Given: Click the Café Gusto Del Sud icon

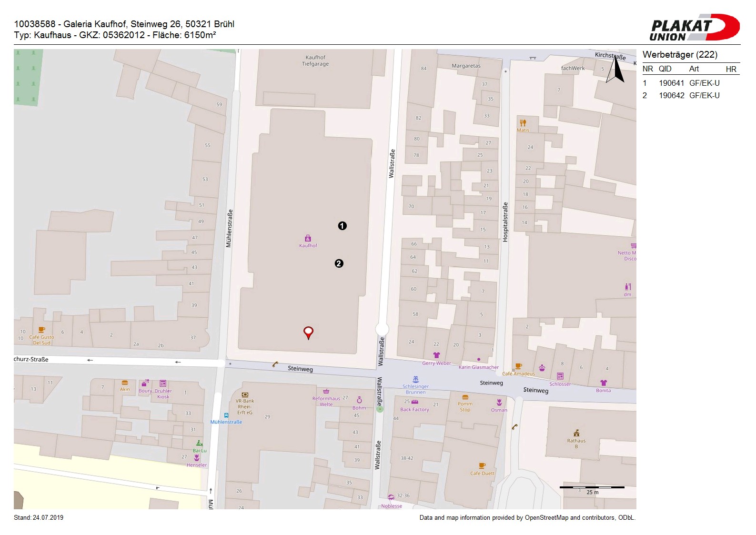Looking at the screenshot, I should coord(41,330).
